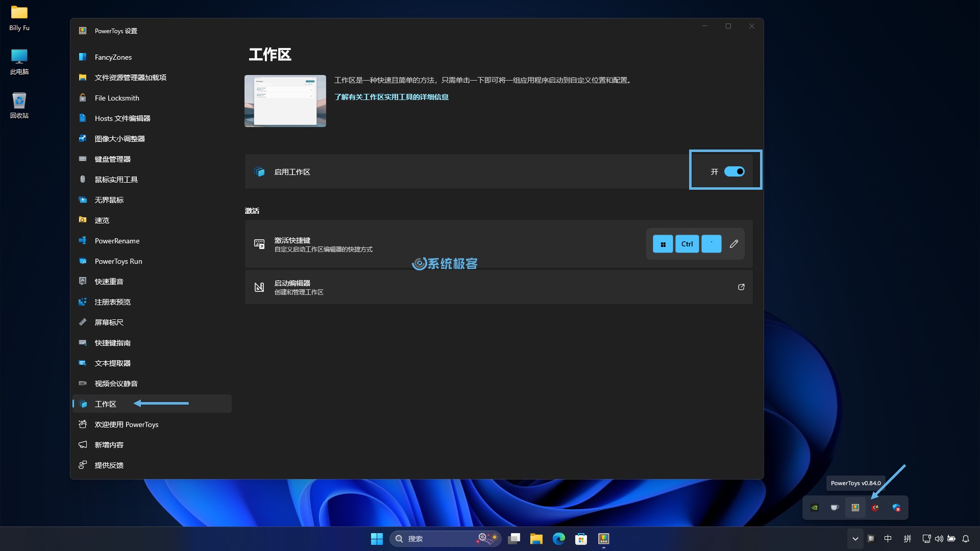Click the 激活快捷键 edit pencil icon
Image resolution: width=980 pixels, height=551 pixels.
(734, 243)
